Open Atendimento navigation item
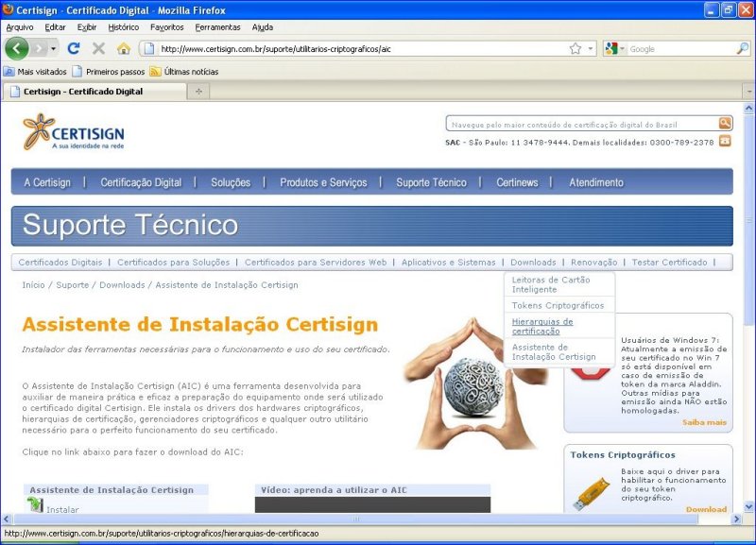The height and width of the screenshot is (545, 756). click(x=596, y=182)
